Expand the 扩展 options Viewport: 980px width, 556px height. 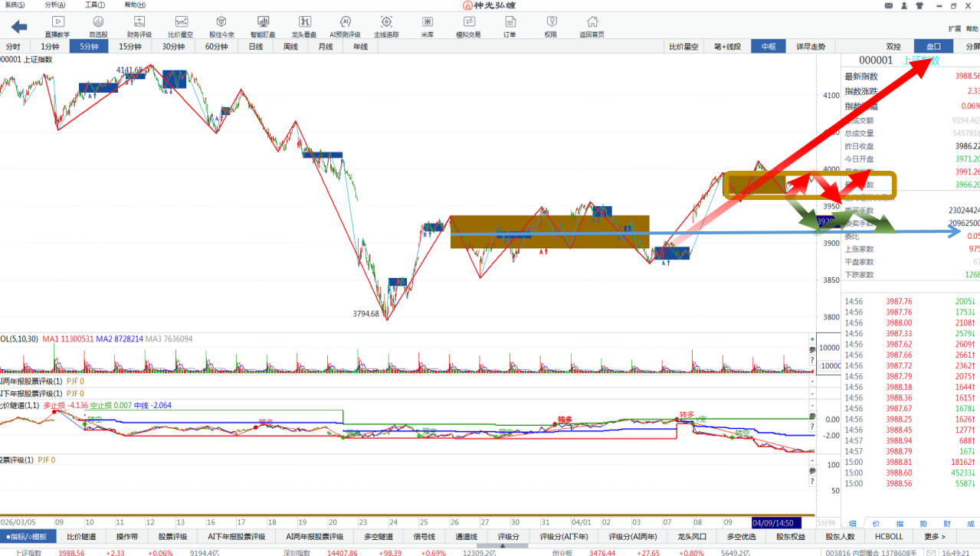pos(954,29)
